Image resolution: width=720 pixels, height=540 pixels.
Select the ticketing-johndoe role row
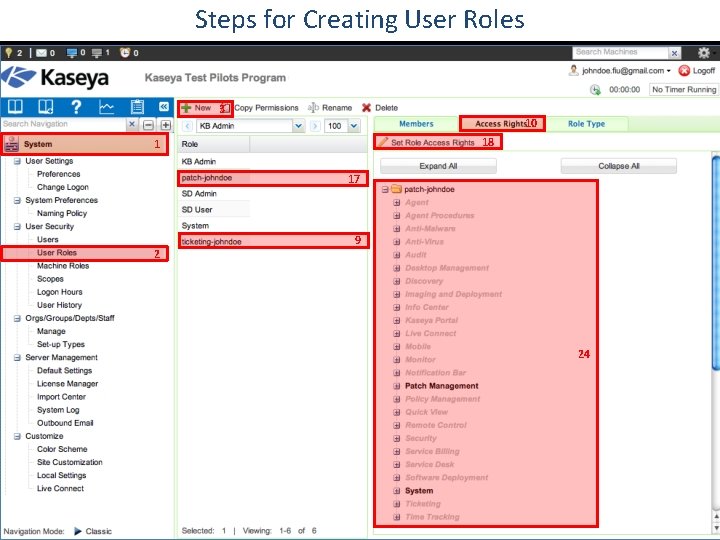[x=273, y=241]
